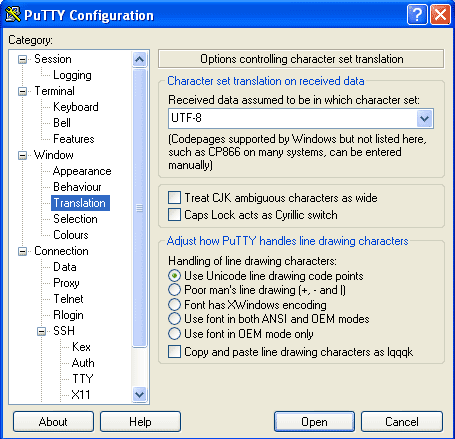The image size is (455, 439).
Task: Select the Terminal category
Action: point(54,91)
